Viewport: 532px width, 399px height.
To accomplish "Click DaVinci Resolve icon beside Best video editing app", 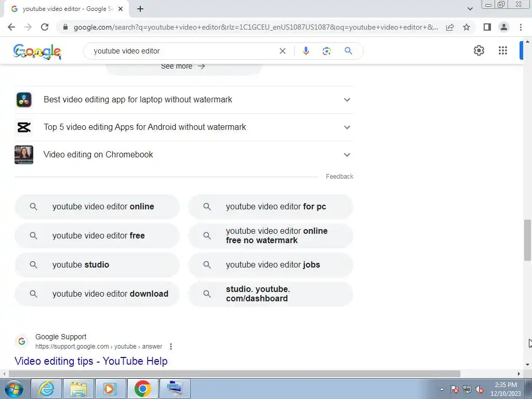I will point(24,100).
